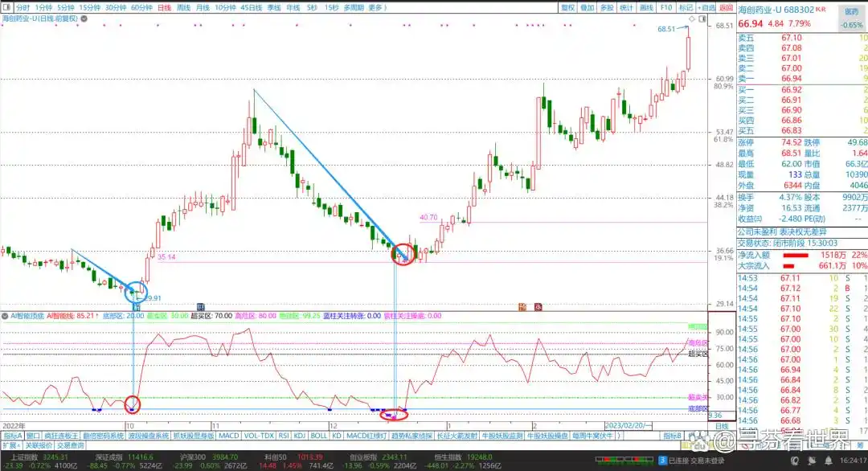Expand the 扩展 panel at bottom left

point(10,445)
